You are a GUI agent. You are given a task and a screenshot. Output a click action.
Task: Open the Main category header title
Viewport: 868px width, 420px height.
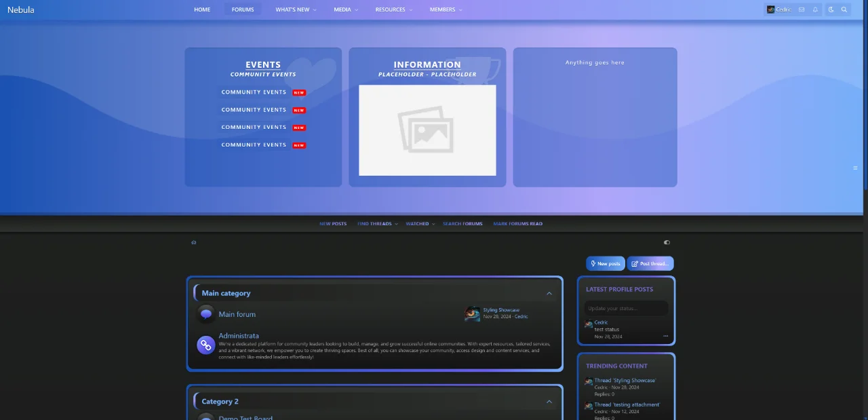[x=226, y=293]
